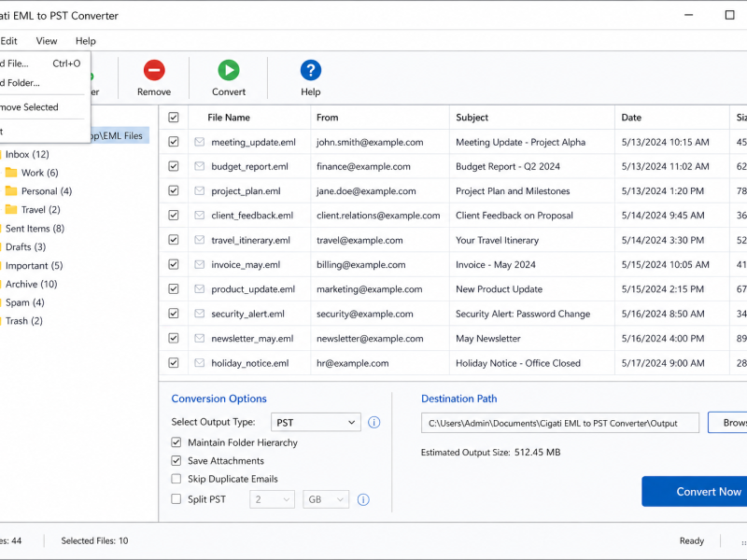Toggle the select-all checkbox in header

pos(174,118)
